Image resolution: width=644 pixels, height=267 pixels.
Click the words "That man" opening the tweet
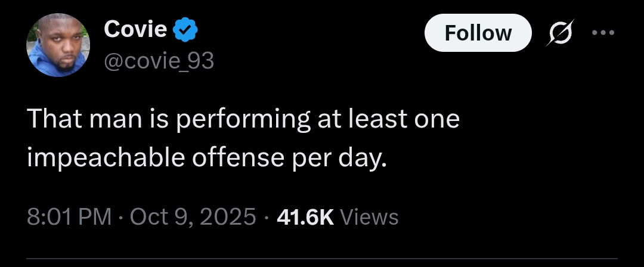84,119
